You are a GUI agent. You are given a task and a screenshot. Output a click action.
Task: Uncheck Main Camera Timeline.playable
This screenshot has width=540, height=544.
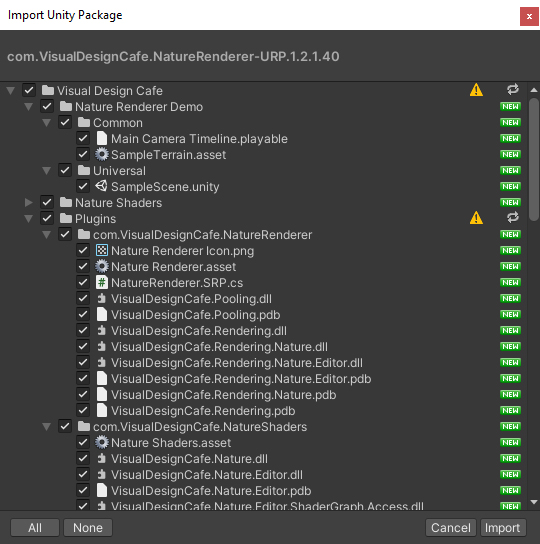coord(83,138)
